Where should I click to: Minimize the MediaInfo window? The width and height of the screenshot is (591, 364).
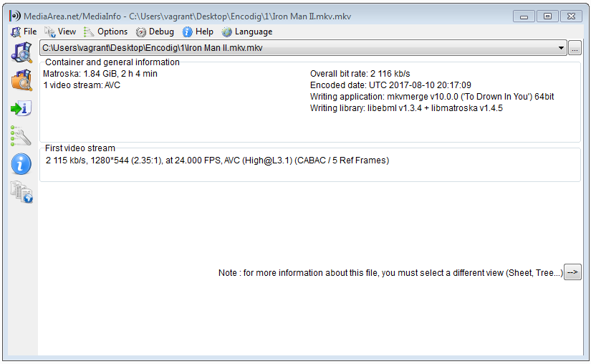tap(524, 16)
